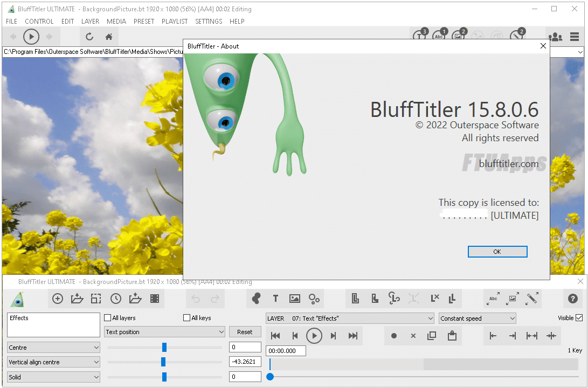Open the SETTINGS menu

coord(209,22)
